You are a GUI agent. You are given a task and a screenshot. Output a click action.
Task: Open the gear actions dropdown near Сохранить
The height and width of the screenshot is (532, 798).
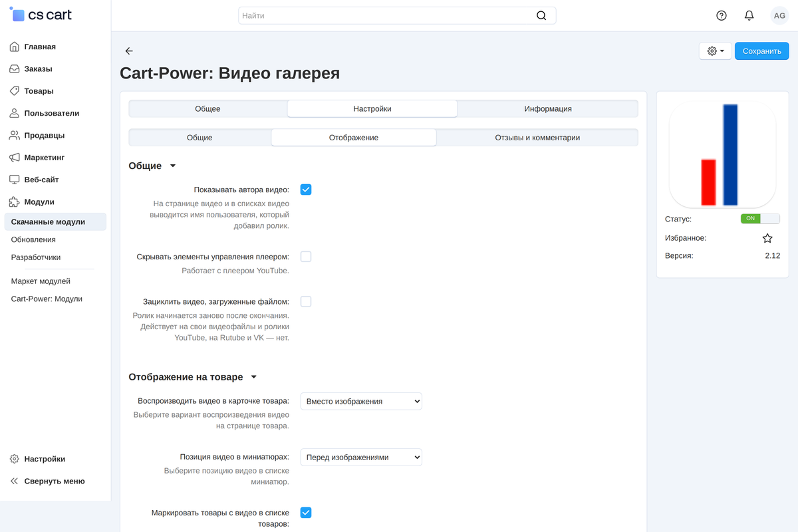click(x=716, y=51)
